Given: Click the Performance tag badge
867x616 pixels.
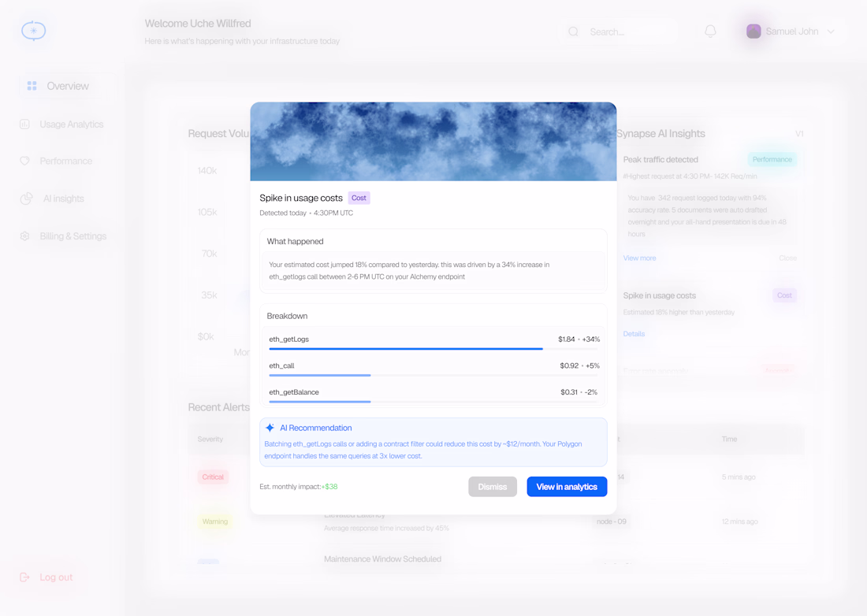Looking at the screenshot, I should click(772, 160).
